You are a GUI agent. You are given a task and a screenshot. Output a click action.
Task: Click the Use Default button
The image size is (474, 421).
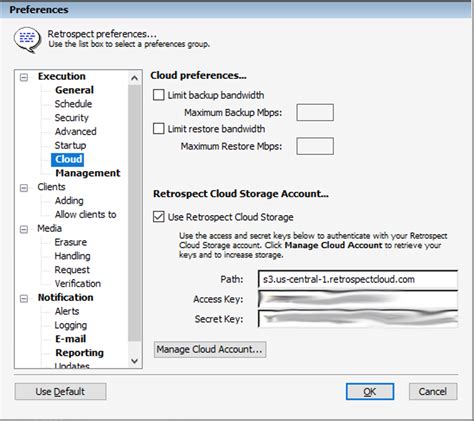60,391
